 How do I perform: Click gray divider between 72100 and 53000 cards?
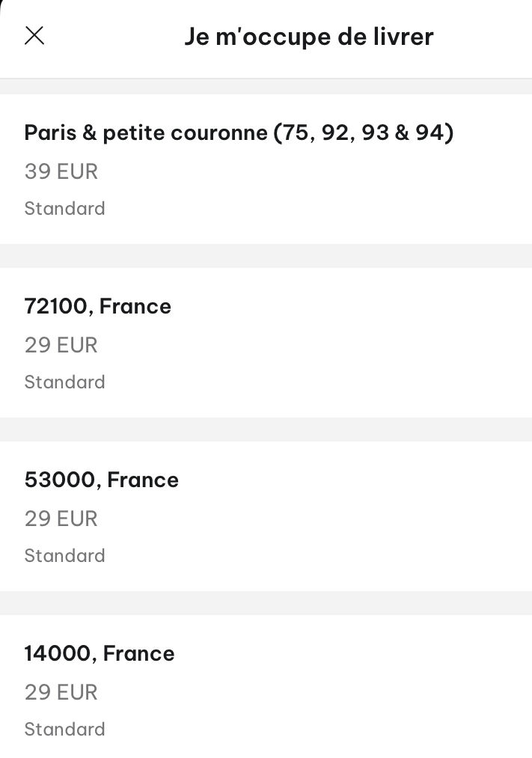click(x=266, y=430)
